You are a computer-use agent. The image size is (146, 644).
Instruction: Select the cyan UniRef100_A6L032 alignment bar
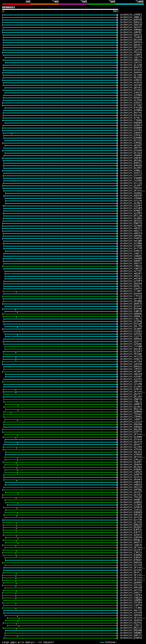(x=60, y=610)
